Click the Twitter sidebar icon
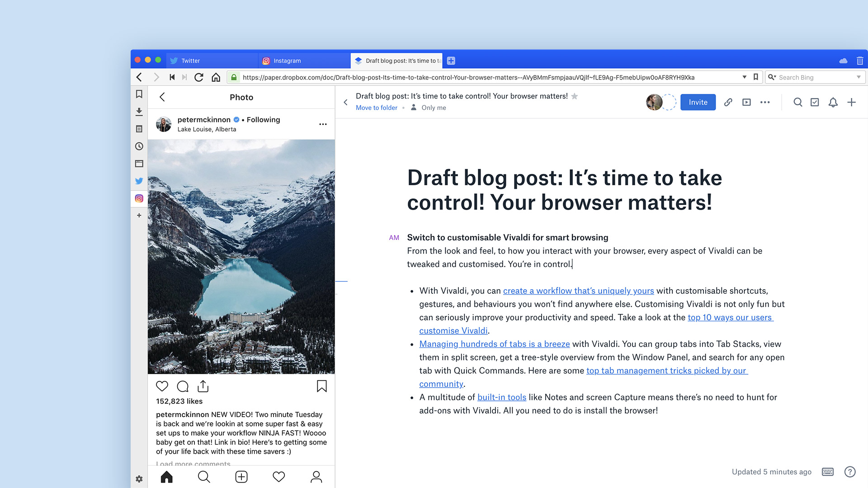 [139, 181]
